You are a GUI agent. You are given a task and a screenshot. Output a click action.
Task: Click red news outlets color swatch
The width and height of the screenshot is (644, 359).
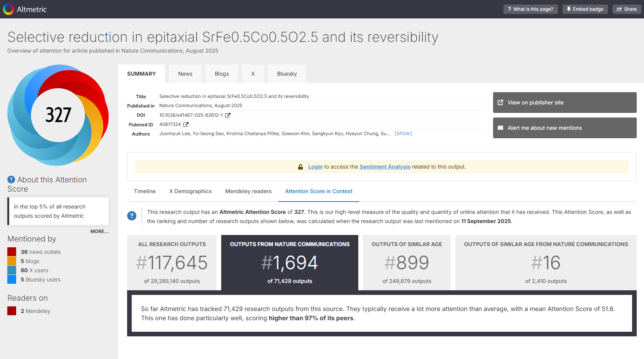tap(12, 252)
